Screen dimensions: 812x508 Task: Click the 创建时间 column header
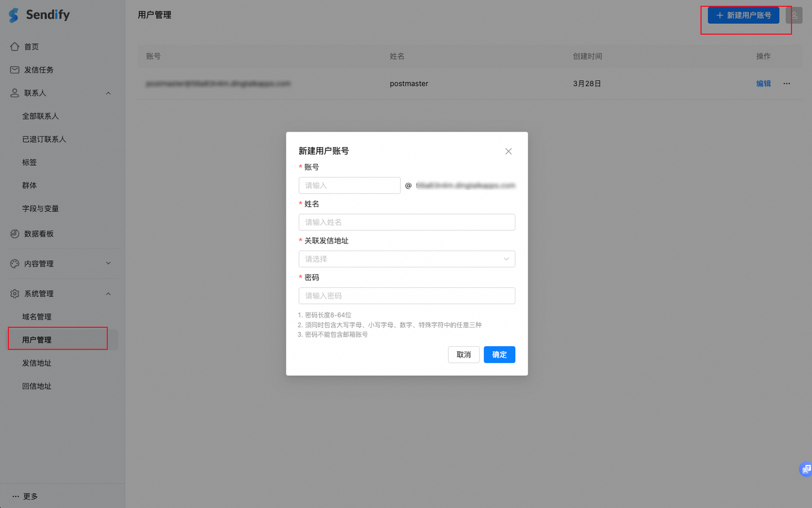(587, 56)
